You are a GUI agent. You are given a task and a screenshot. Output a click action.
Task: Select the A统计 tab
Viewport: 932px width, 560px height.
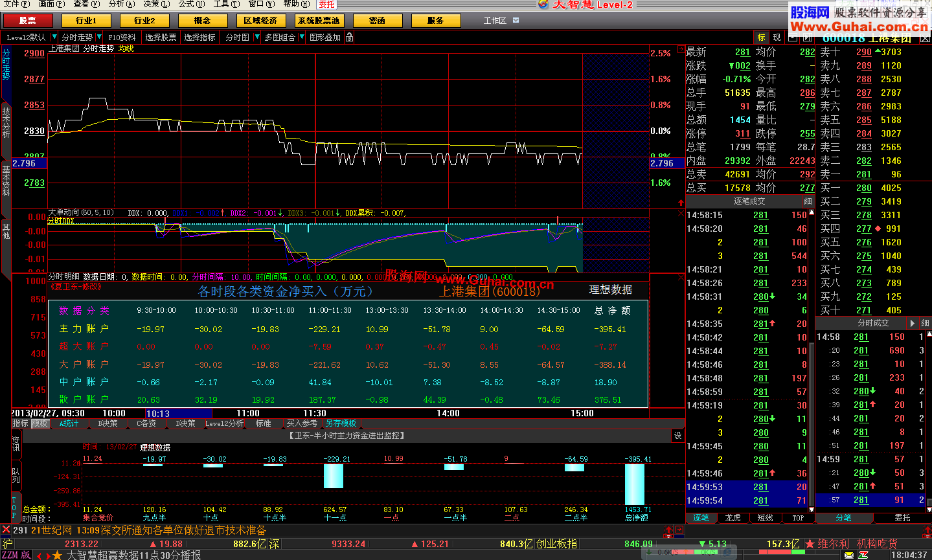[x=69, y=423]
